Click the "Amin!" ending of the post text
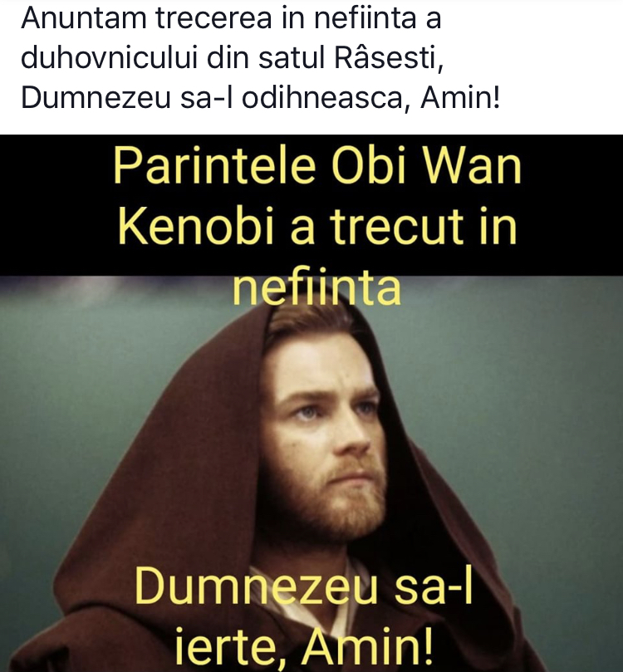 pos(459,98)
